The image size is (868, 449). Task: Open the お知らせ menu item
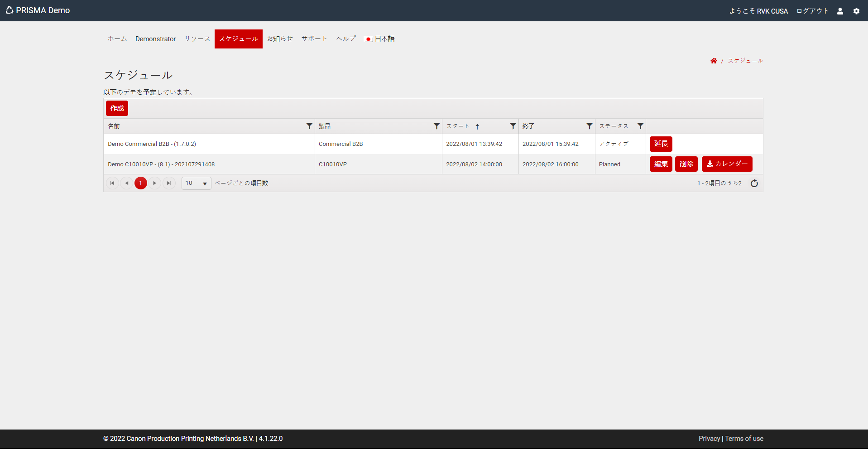click(x=280, y=39)
